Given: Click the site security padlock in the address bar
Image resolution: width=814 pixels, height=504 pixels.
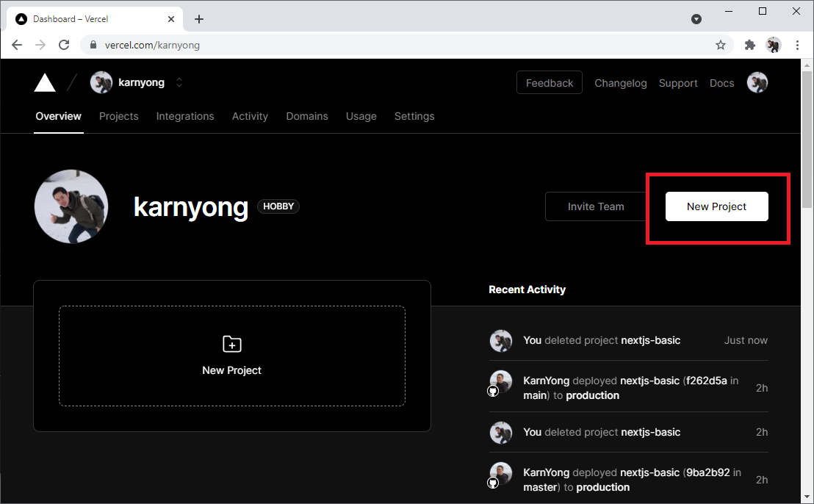Looking at the screenshot, I should click(93, 45).
